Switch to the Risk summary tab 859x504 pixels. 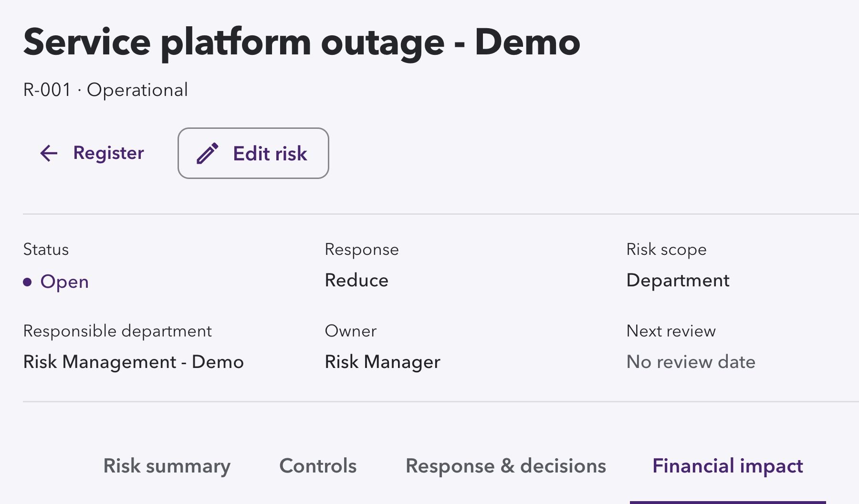click(167, 466)
